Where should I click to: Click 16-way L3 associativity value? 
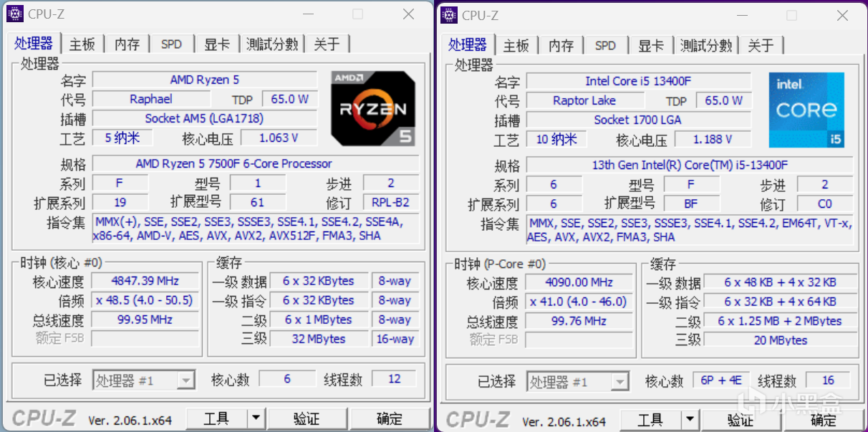pyautogui.click(x=396, y=339)
